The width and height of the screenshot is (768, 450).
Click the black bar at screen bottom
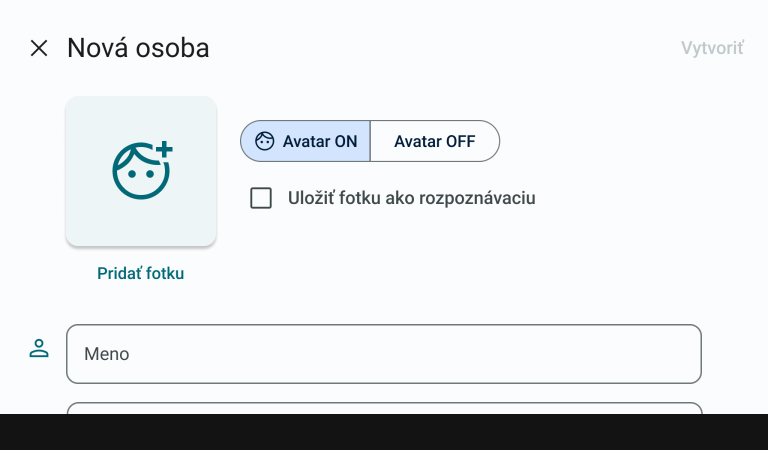[x=383, y=432]
